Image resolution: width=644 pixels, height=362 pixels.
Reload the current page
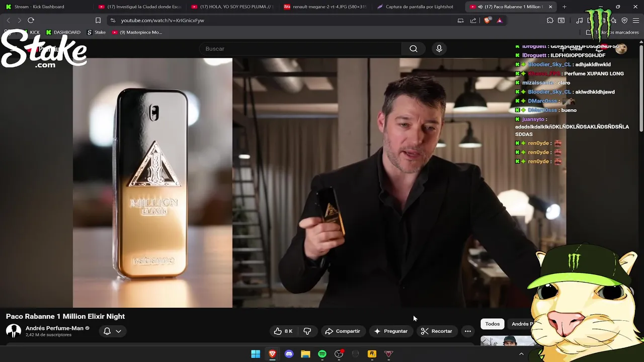(31, 20)
